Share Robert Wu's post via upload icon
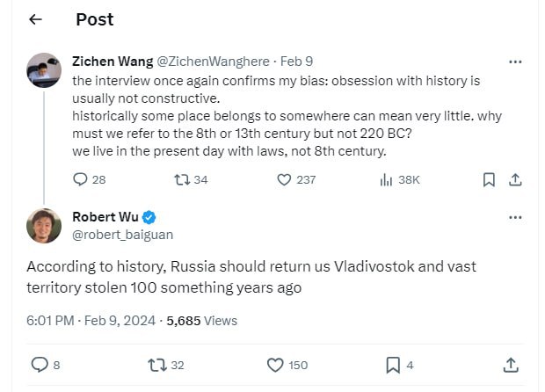The height and width of the screenshot is (392, 545). click(x=511, y=366)
